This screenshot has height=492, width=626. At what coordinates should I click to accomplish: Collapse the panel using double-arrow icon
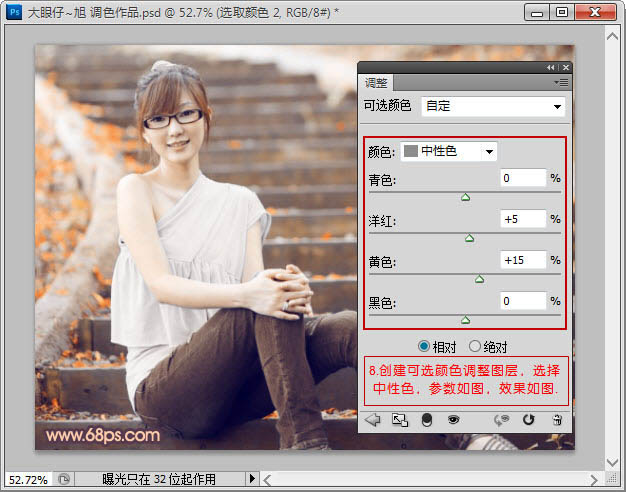point(551,67)
